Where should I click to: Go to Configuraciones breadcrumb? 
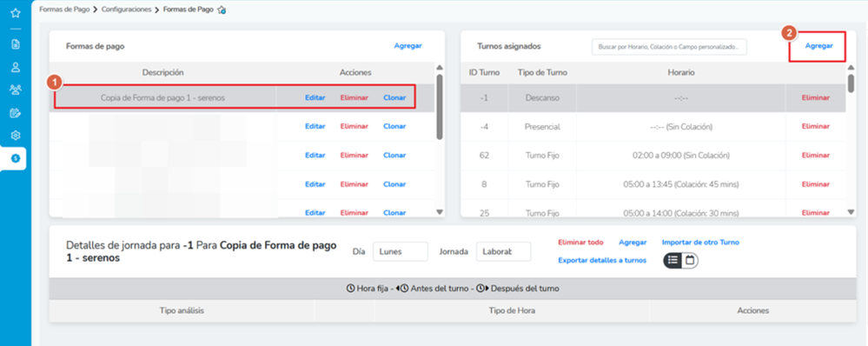pos(126,10)
